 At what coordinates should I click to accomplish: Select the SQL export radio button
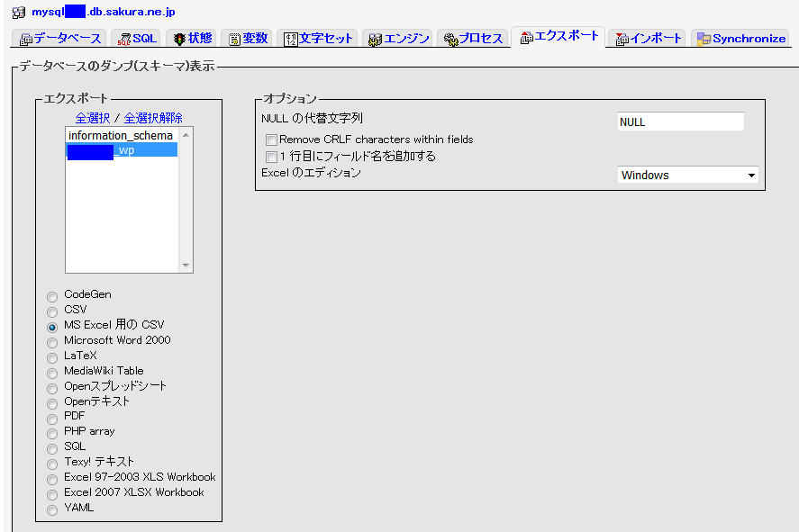click(52, 448)
